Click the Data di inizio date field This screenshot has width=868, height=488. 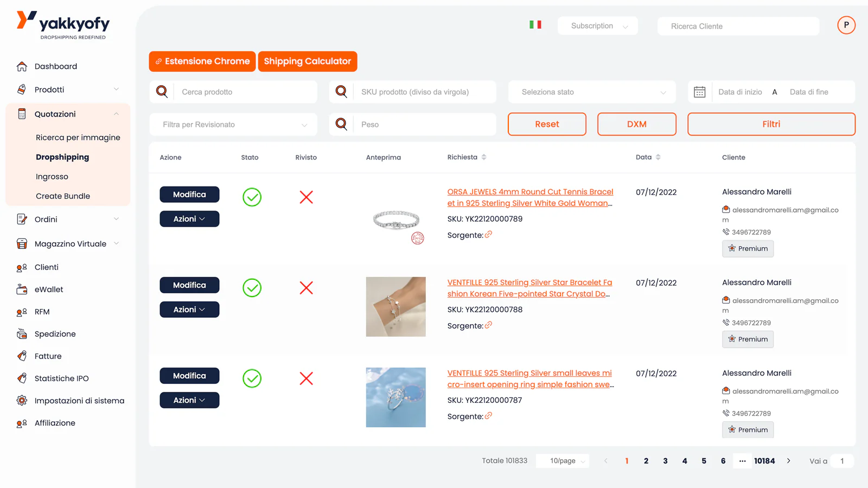(740, 92)
